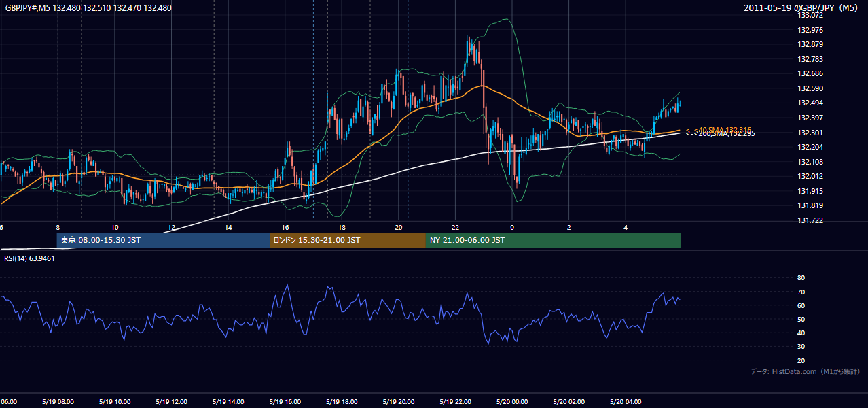
Task: Click RSI scale level 80
Action: point(801,278)
